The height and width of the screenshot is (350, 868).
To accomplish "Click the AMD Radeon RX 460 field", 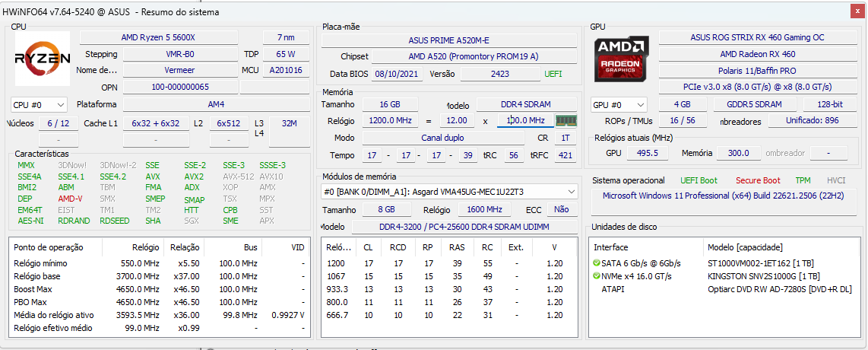I will pyautogui.click(x=757, y=54).
